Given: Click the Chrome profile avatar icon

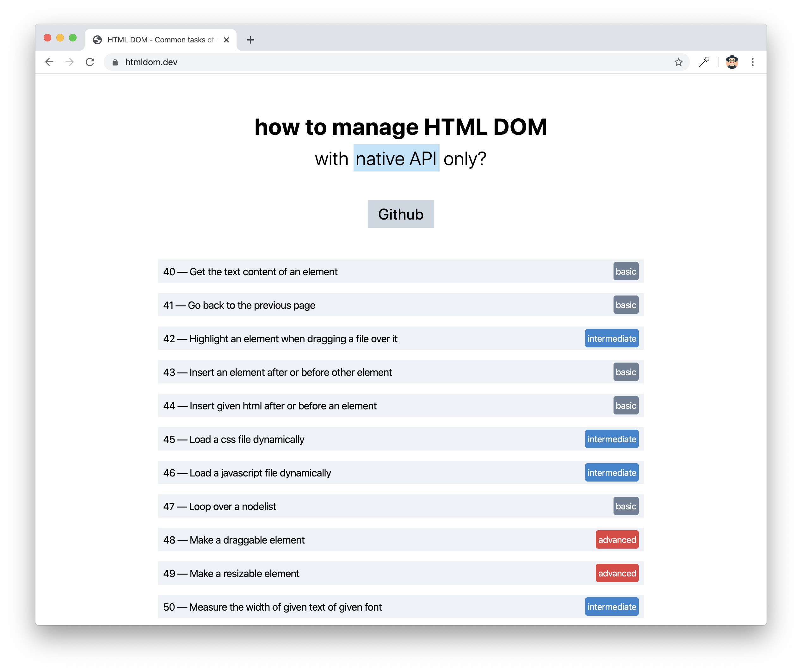Looking at the screenshot, I should (x=731, y=62).
